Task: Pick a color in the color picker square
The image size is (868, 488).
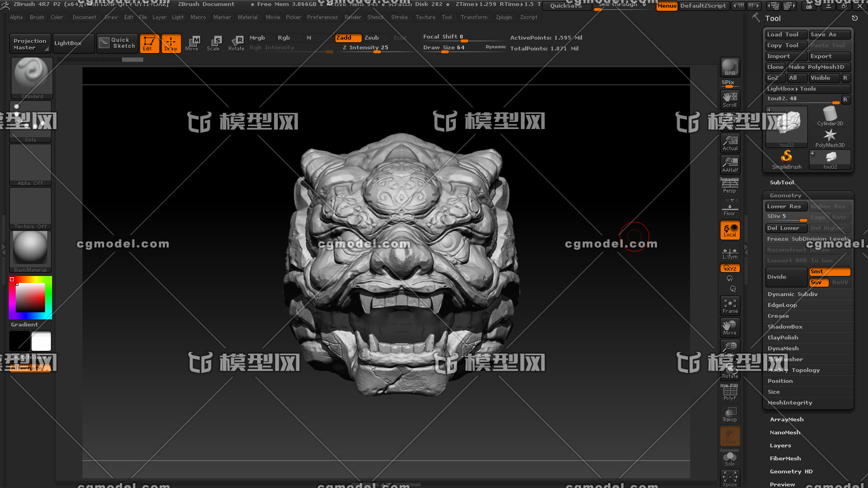Action: (30, 298)
